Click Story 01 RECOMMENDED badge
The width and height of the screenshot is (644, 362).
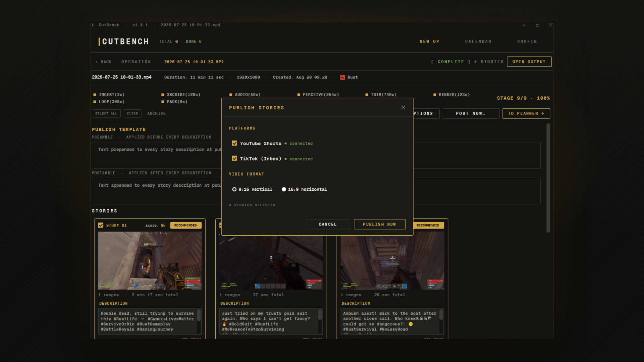[x=186, y=225]
